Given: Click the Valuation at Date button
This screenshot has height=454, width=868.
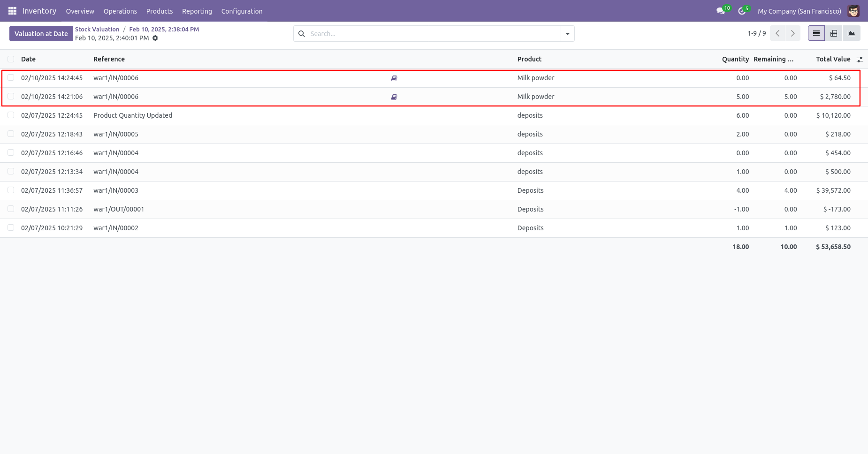Looking at the screenshot, I should (41, 34).
